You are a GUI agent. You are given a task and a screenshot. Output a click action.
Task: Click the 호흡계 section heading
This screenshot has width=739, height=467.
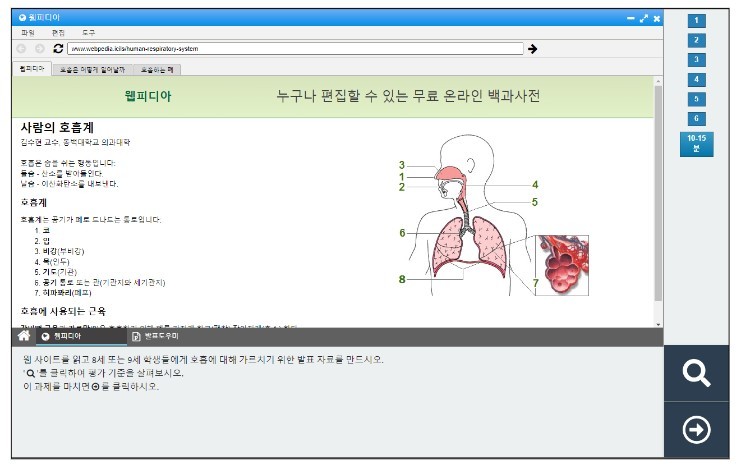(x=33, y=203)
